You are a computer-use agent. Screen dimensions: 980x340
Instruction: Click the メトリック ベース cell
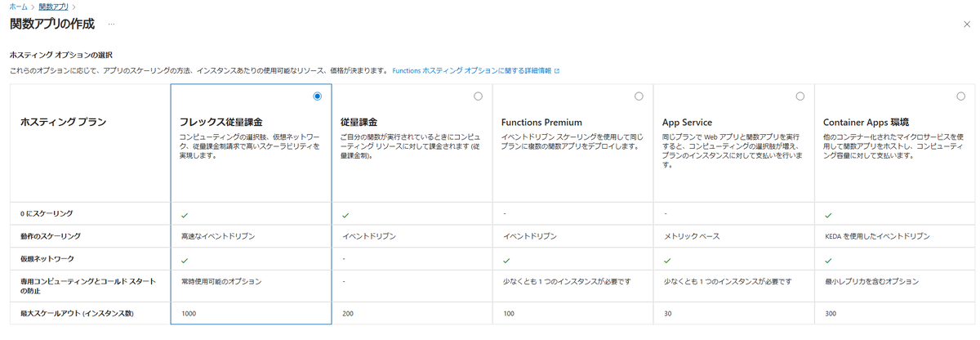pos(692,235)
